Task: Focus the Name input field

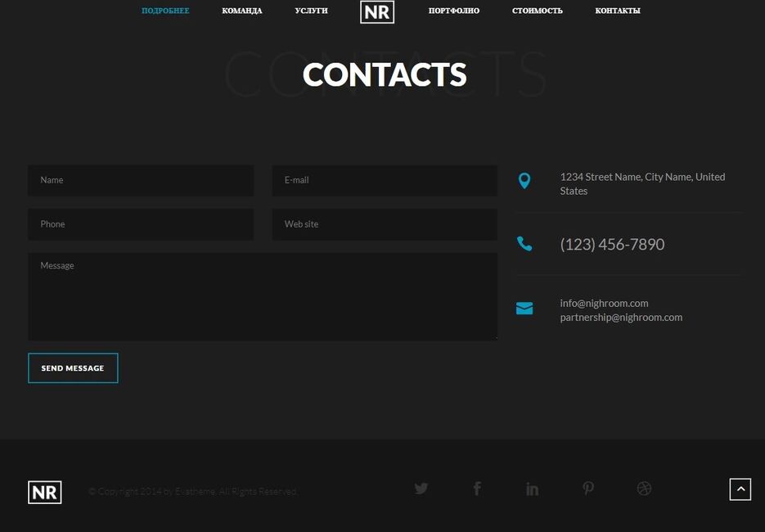Action: [141, 181]
